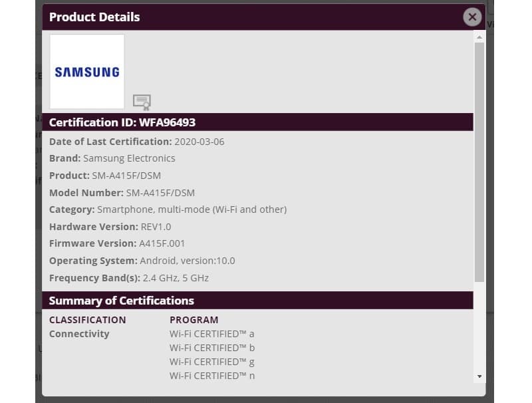532x403 pixels.
Task: Select Wi-Fi CERTIFIED a entry
Action: (211, 334)
